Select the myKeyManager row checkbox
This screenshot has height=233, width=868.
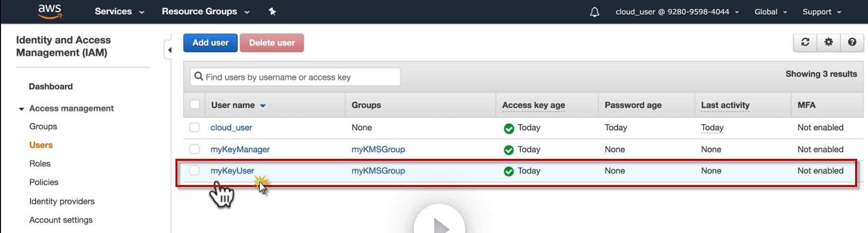pos(195,149)
